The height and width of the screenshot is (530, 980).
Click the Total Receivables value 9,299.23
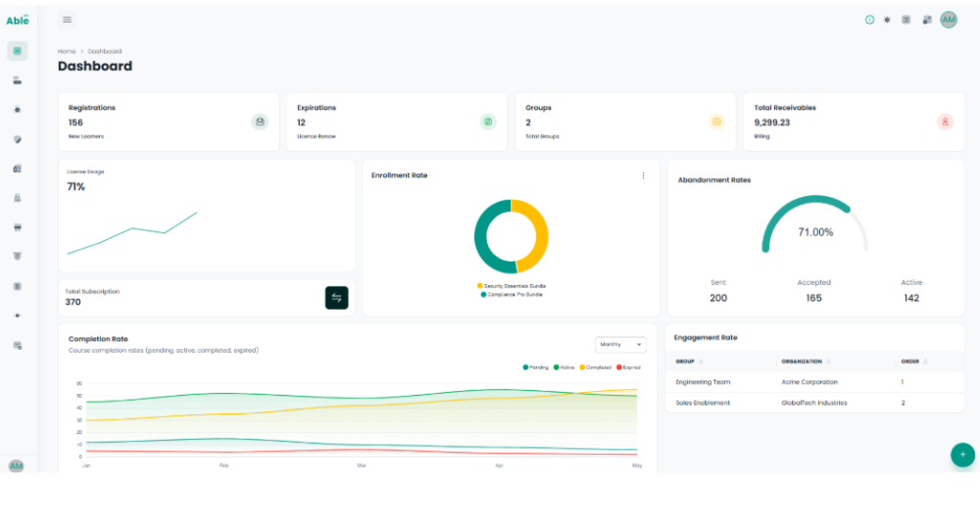772,122
